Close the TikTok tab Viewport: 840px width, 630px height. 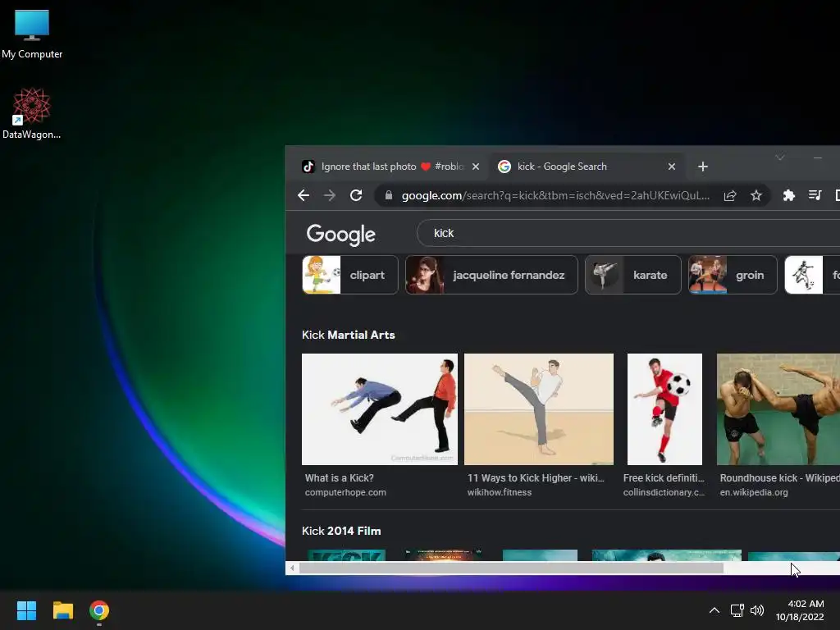pyautogui.click(x=475, y=167)
